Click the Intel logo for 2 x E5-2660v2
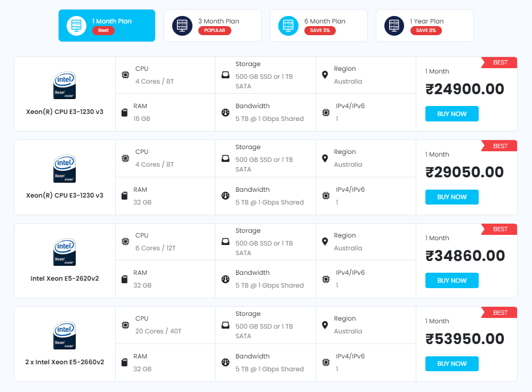 click(65, 335)
